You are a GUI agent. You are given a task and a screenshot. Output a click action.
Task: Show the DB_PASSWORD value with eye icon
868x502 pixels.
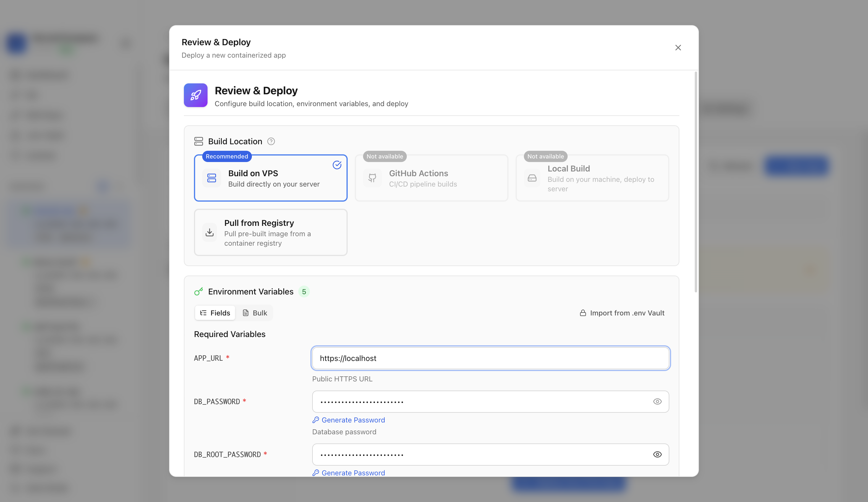pyautogui.click(x=657, y=401)
